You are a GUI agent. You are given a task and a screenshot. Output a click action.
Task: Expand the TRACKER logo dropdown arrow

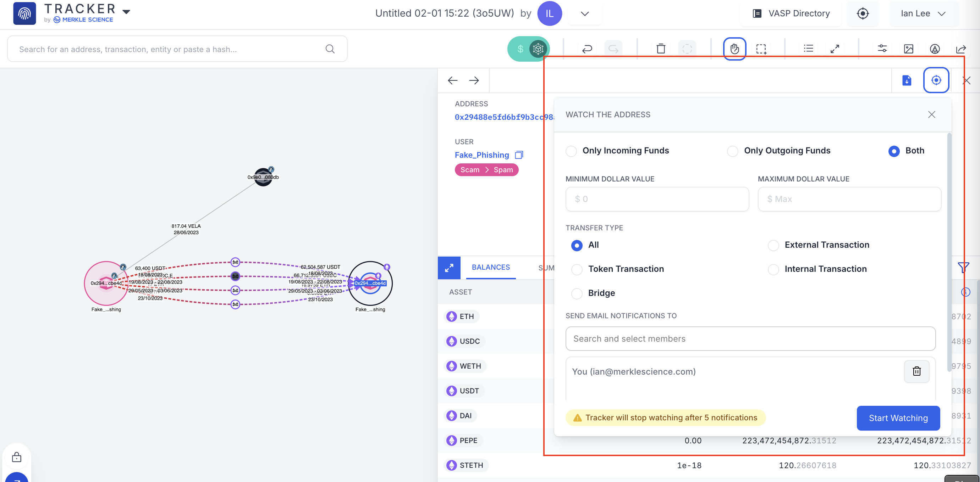[127, 11]
